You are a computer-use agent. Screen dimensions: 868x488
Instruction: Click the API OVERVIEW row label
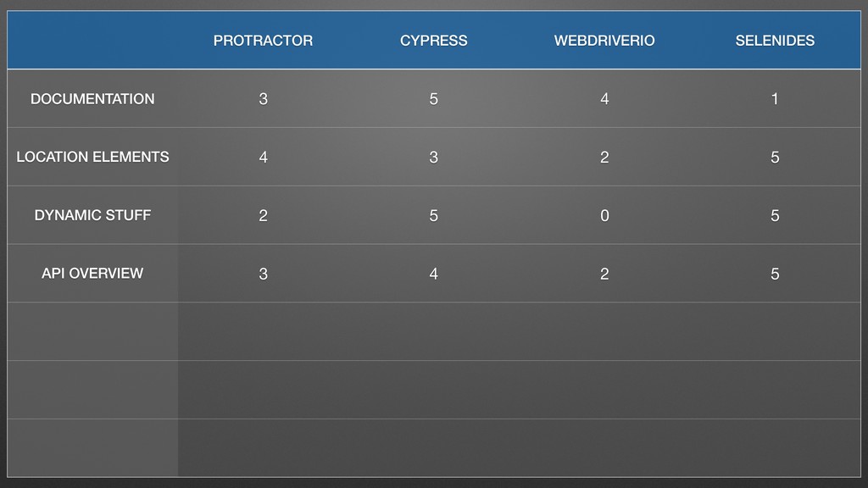[x=92, y=274]
